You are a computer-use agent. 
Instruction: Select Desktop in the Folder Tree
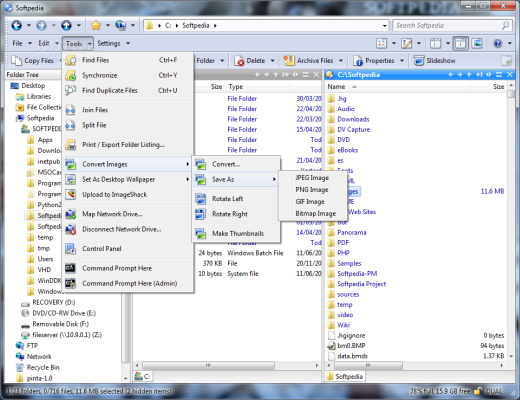point(33,86)
